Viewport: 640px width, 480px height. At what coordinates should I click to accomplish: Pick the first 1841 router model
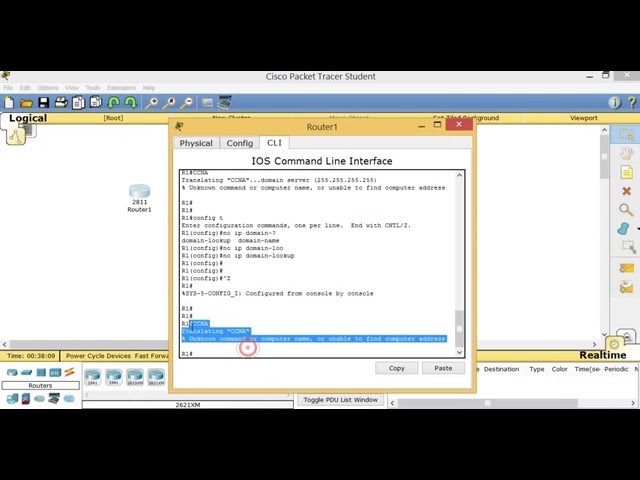[93, 376]
